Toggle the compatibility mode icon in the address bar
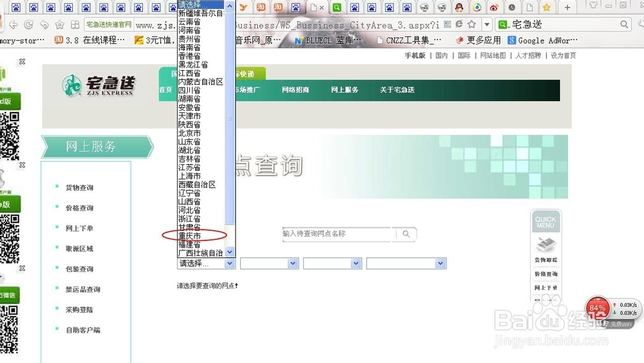 (459, 25)
